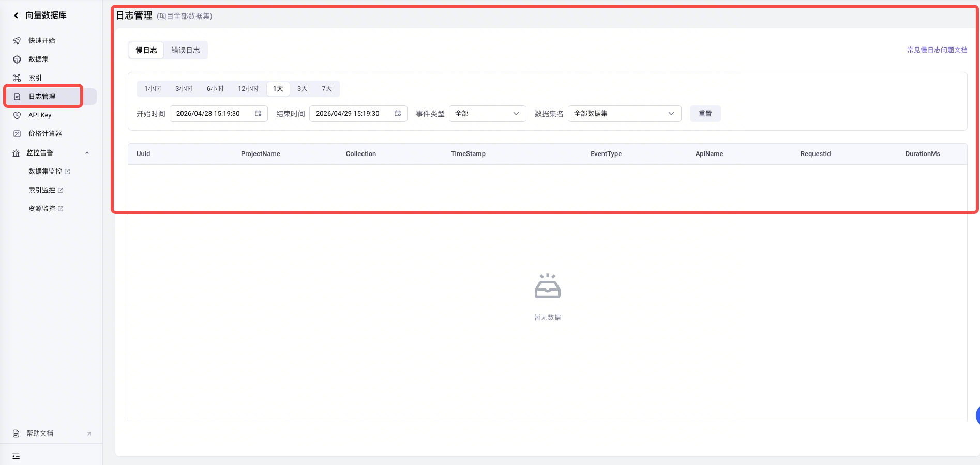Click the API Key shield icon
Image resolution: width=980 pixels, height=465 pixels.
(x=17, y=115)
